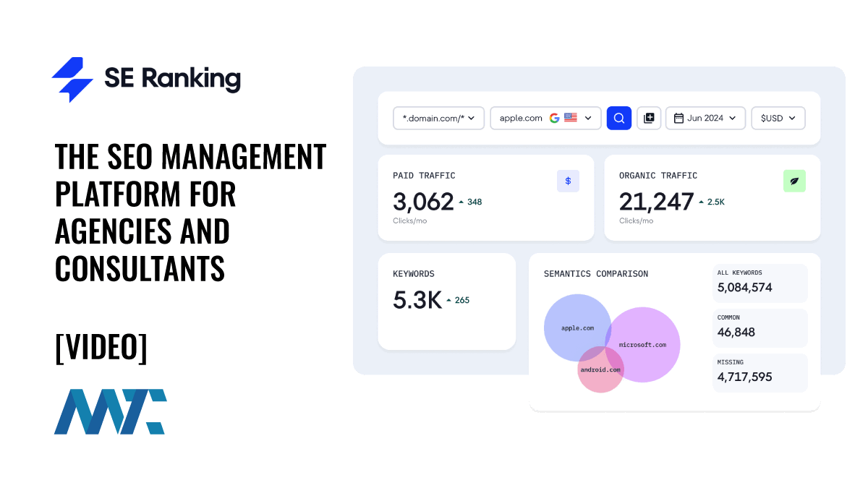868x488 pixels.
Task: Click the 265 keywords increase indicator
Action: coord(458,300)
